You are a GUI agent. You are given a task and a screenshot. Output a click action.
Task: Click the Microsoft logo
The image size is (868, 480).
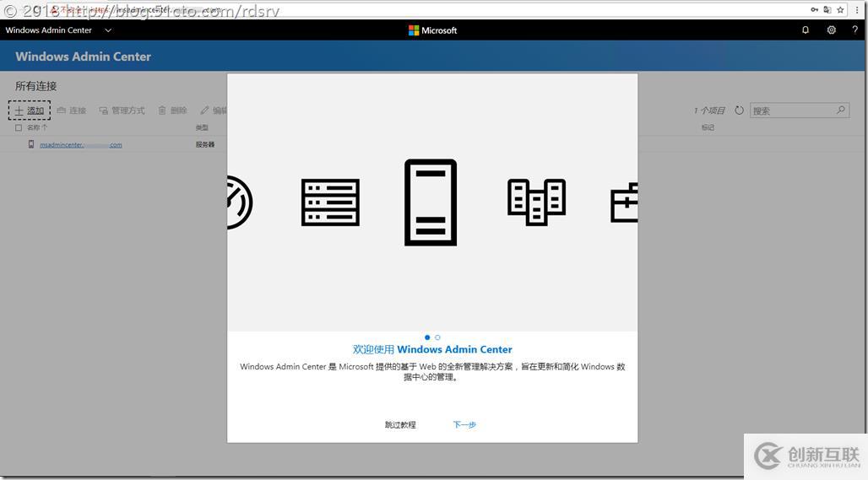[433, 30]
